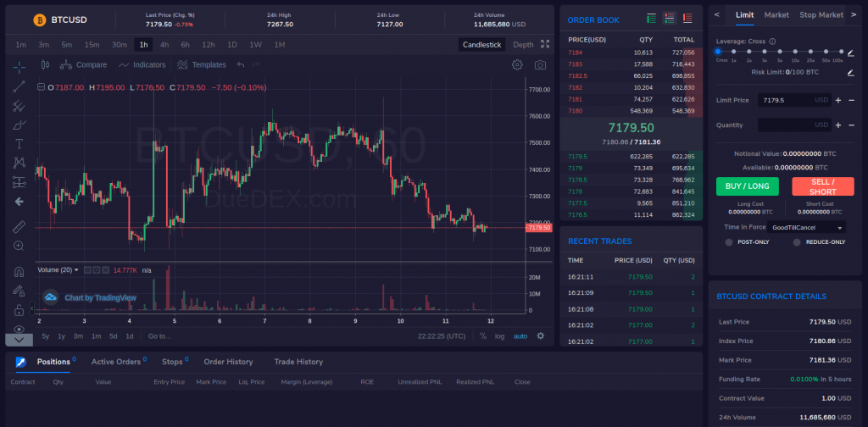Select the pitchfork drawing tool
The height and width of the screenshot is (427, 868).
(x=19, y=106)
